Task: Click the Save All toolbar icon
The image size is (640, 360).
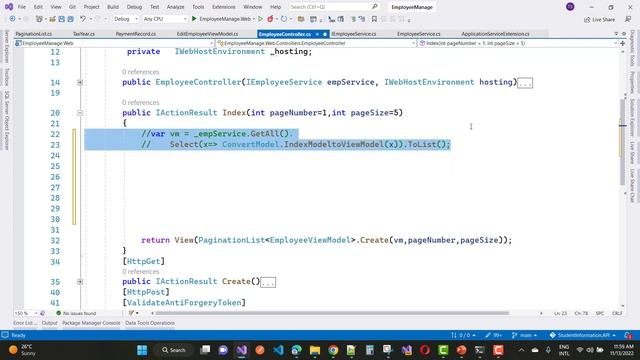Action: pyautogui.click(x=70, y=19)
